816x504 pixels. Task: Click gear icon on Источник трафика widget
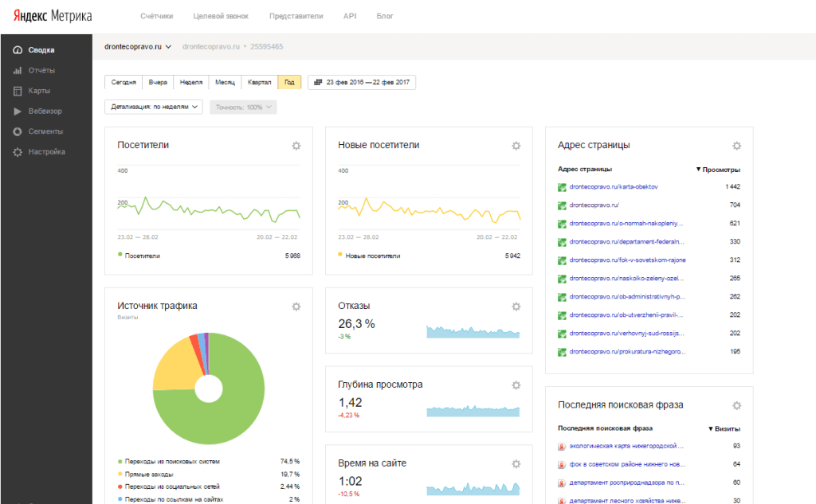click(x=296, y=307)
